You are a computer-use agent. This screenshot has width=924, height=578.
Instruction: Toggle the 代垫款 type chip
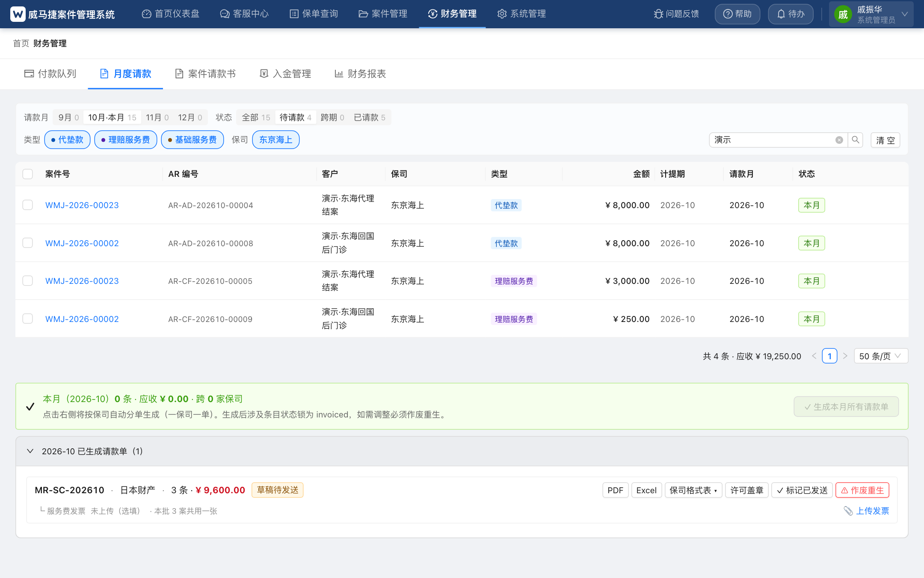coord(67,140)
